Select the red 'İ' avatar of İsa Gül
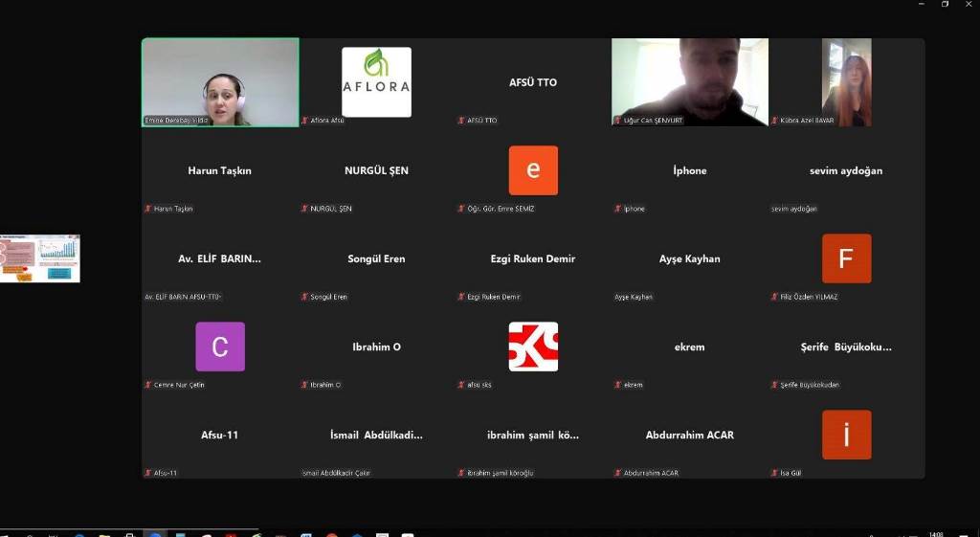 point(846,435)
